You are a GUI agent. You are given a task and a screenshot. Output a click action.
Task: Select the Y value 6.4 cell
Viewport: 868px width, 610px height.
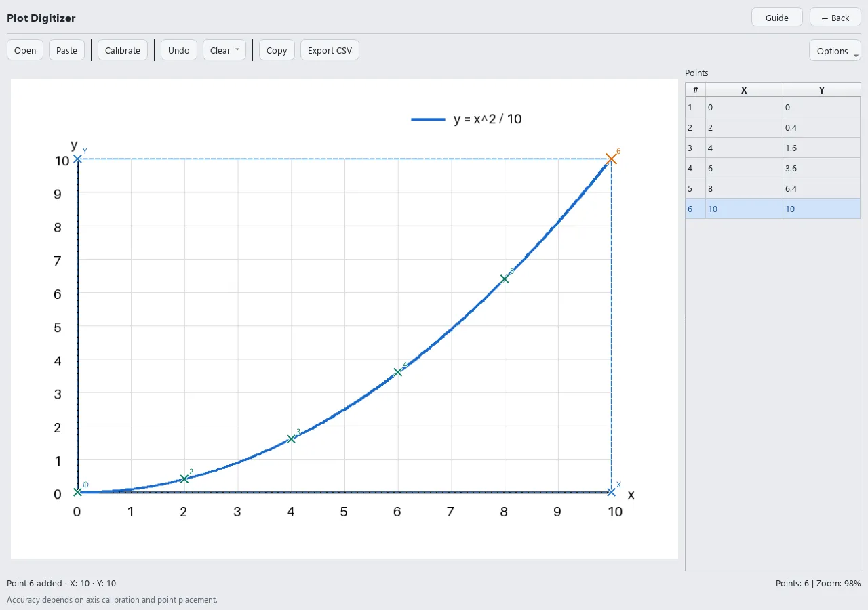tap(822, 188)
